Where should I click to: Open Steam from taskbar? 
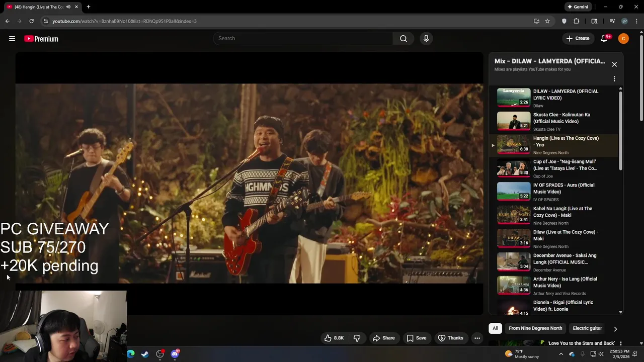[145, 354]
